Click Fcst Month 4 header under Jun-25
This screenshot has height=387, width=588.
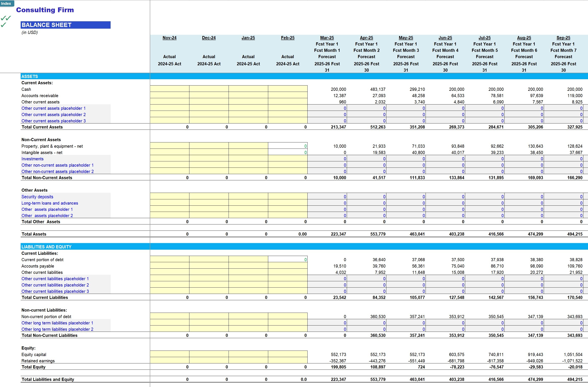point(445,50)
